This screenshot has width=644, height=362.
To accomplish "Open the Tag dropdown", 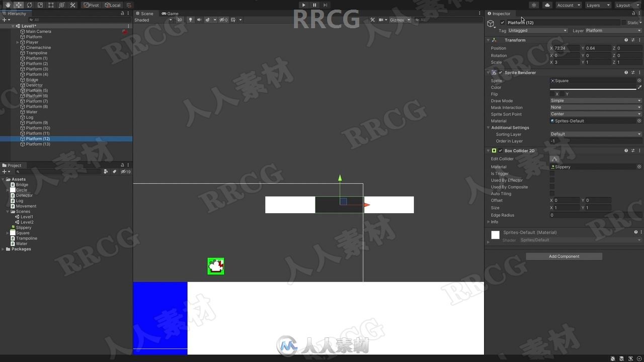I will coord(537,30).
